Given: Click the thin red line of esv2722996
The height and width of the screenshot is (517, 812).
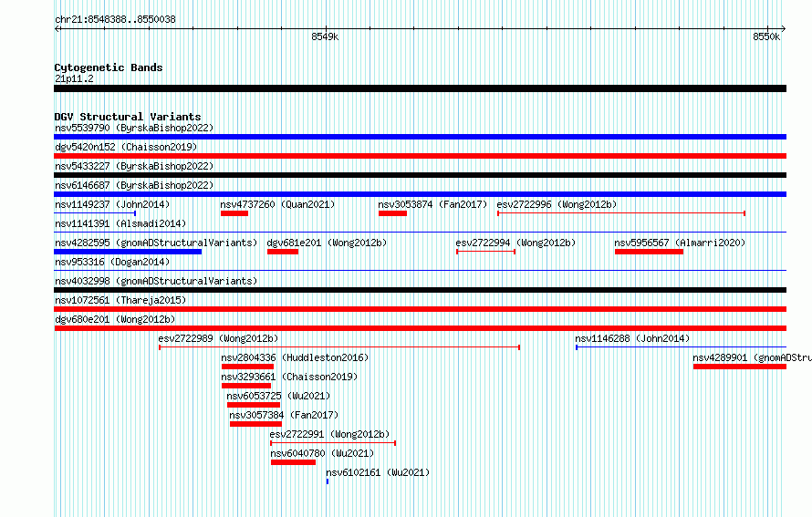Looking at the screenshot, I should [621, 213].
